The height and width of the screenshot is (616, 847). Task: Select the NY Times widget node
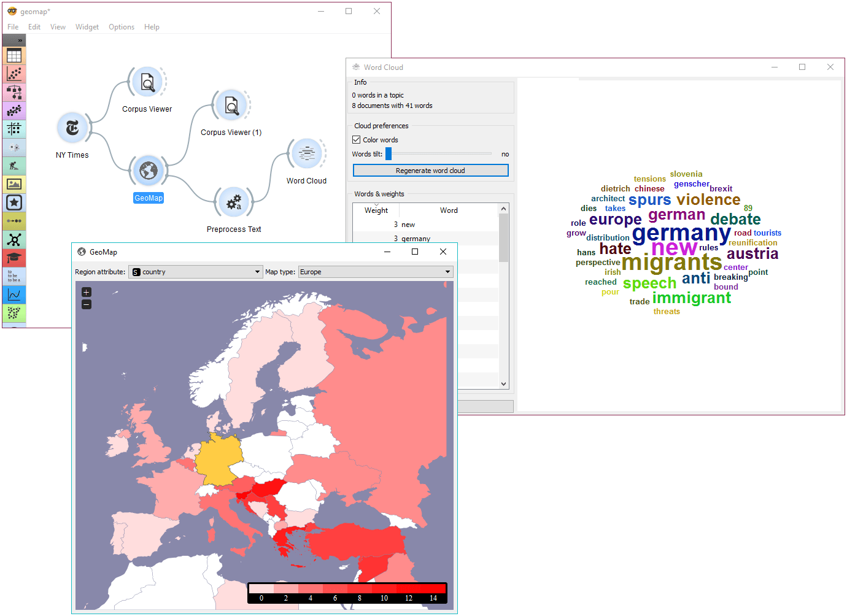pos(72,128)
